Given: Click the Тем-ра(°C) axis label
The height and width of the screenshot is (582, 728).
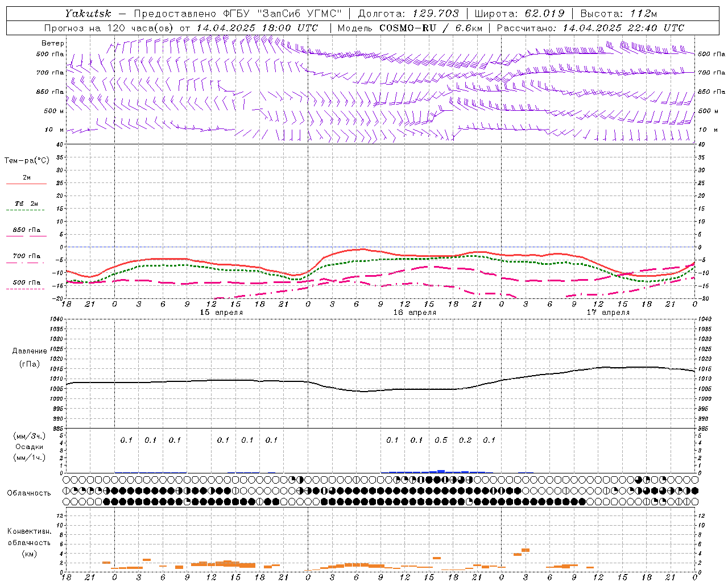Looking at the screenshot, I should [x=27, y=161].
